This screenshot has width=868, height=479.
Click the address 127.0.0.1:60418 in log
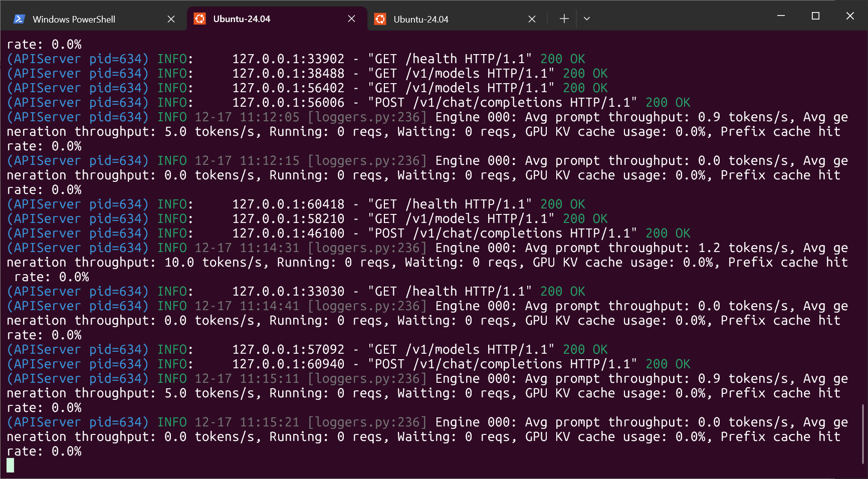[x=288, y=204]
